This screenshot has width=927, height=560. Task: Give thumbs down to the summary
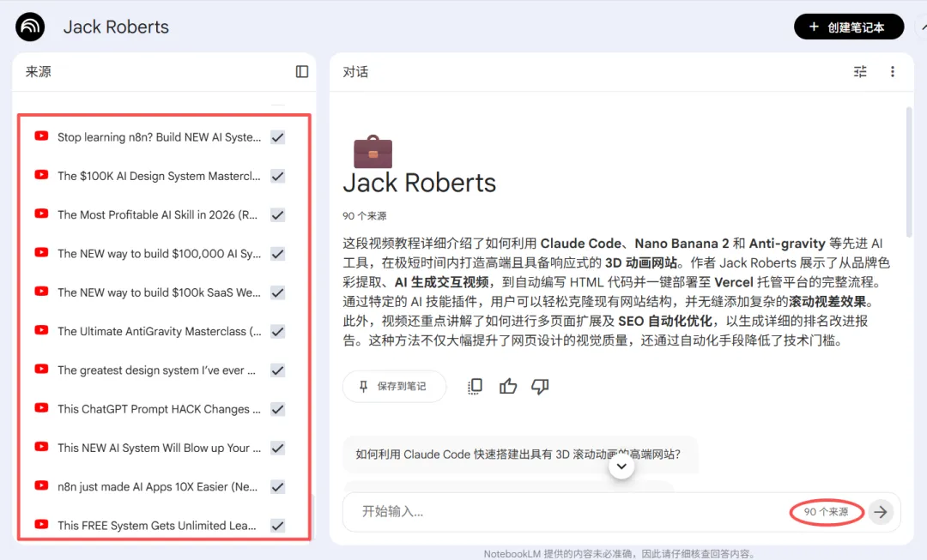tap(540, 386)
